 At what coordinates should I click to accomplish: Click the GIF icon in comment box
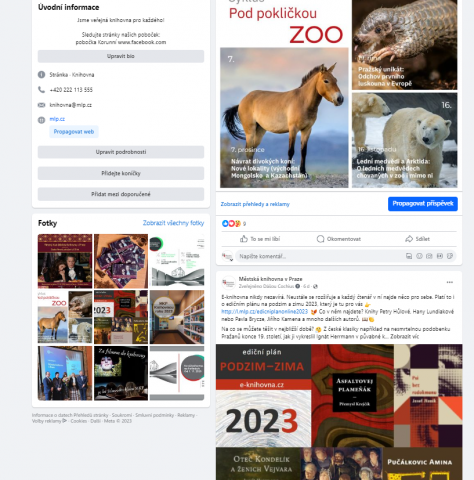pyautogui.click(x=440, y=256)
